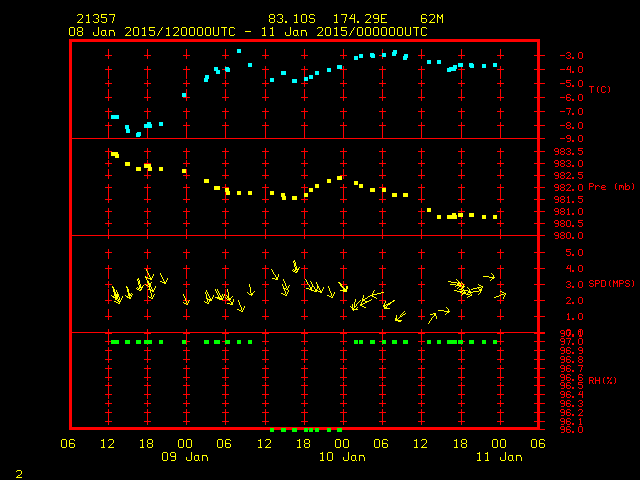Click the -6.0 temperature tick label
Viewport: 640px width, 480px height.
571,98
